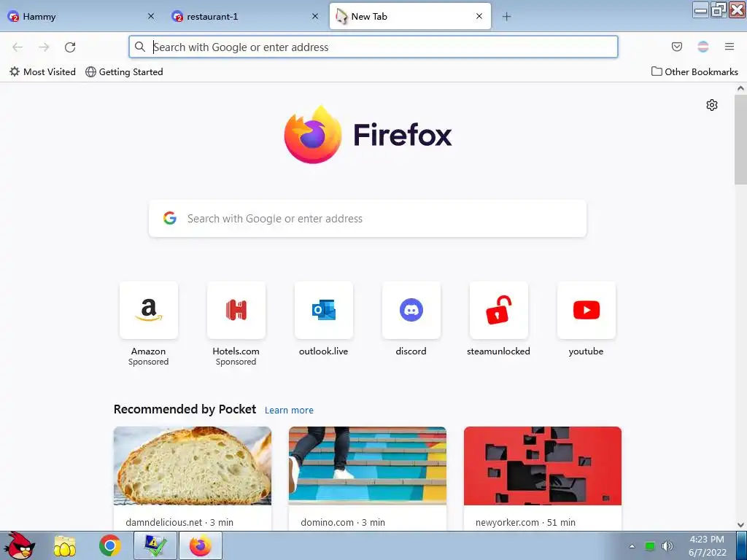Select the New Tab tab
The height and width of the screenshot is (560, 747).
410,16
